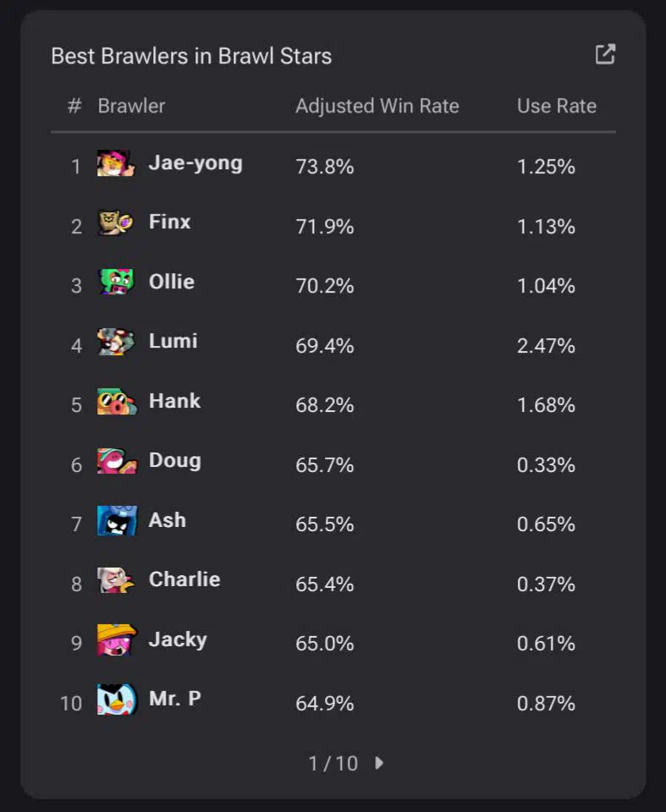Click Finx's brawler portrait icon
The width and height of the screenshot is (666, 812).
tap(117, 222)
